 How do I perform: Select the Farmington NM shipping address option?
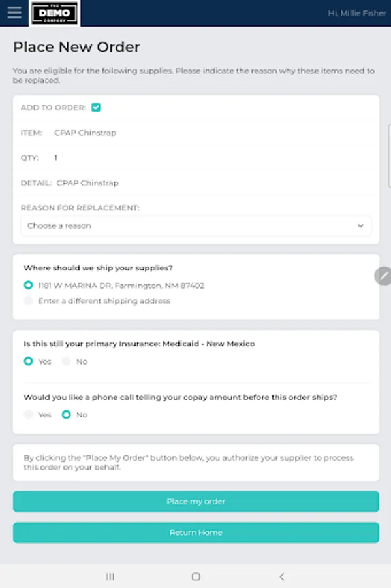pyautogui.click(x=27, y=285)
